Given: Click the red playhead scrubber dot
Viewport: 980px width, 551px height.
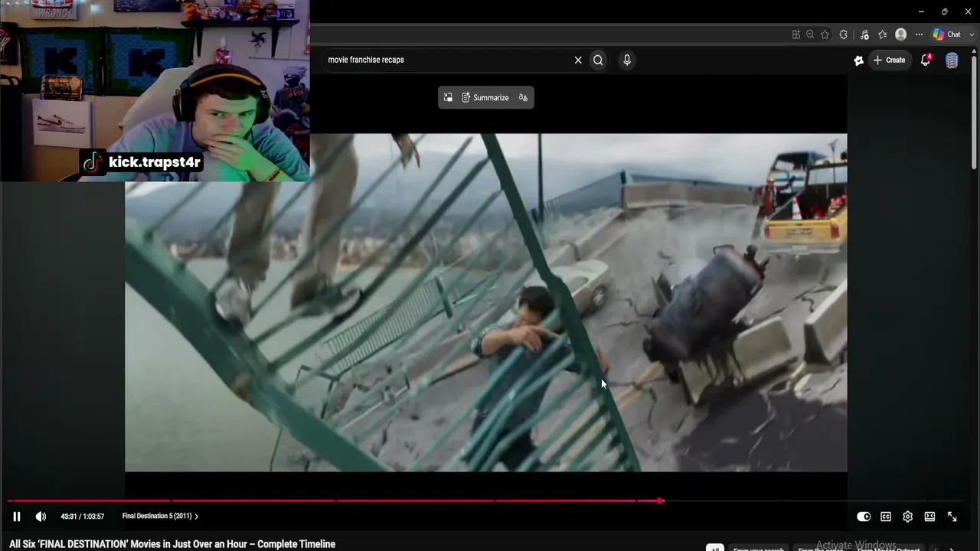Looking at the screenshot, I should pos(660,501).
